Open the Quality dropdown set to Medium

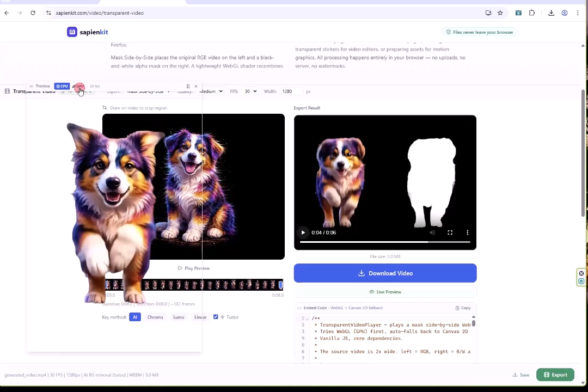tap(210, 91)
